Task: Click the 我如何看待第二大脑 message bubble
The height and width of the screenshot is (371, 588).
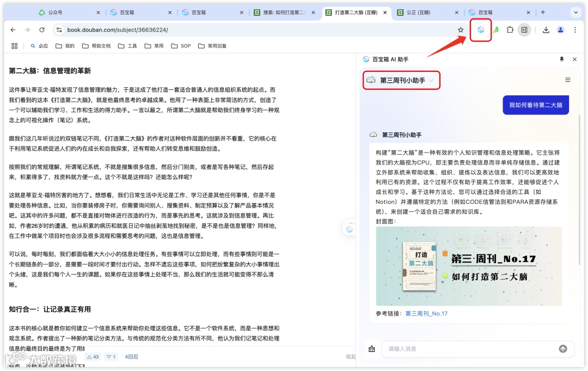Action: pyautogui.click(x=536, y=105)
